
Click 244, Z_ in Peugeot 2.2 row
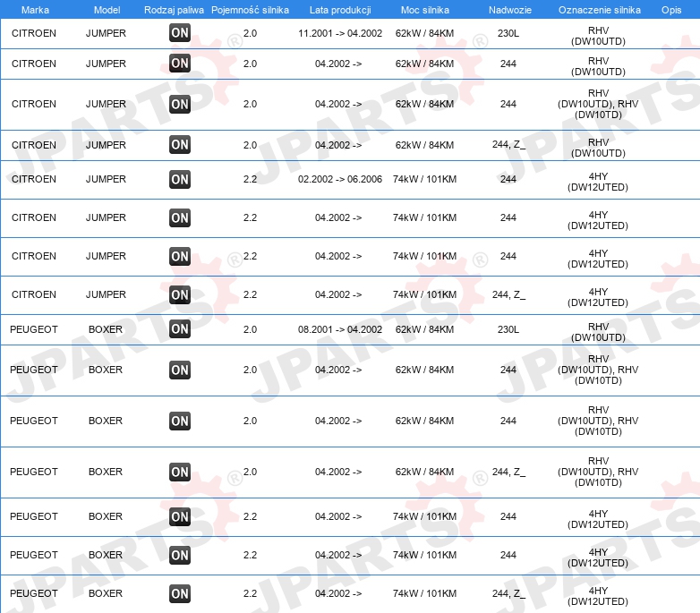click(508, 593)
